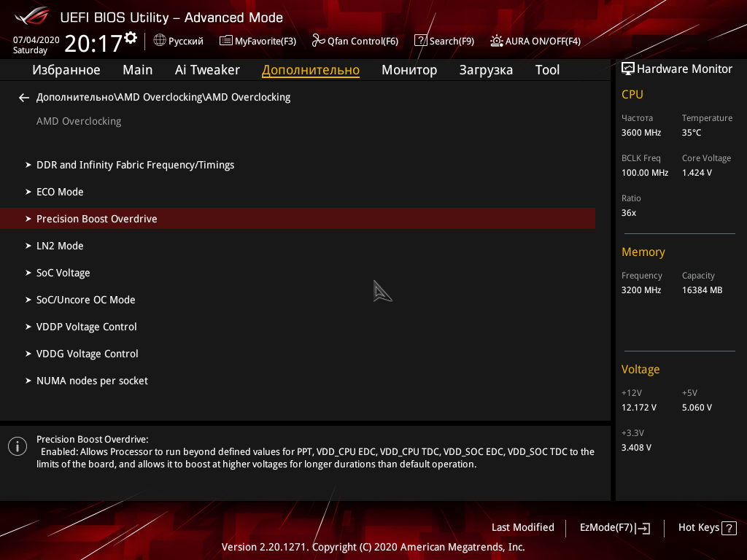Click the Last Modified button
Image resolution: width=747 pixels, height=560 pixels.
[x=522, y=528]
